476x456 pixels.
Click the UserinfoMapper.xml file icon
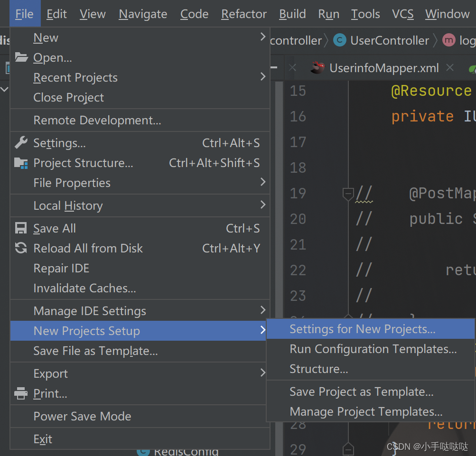click(317, 67)
